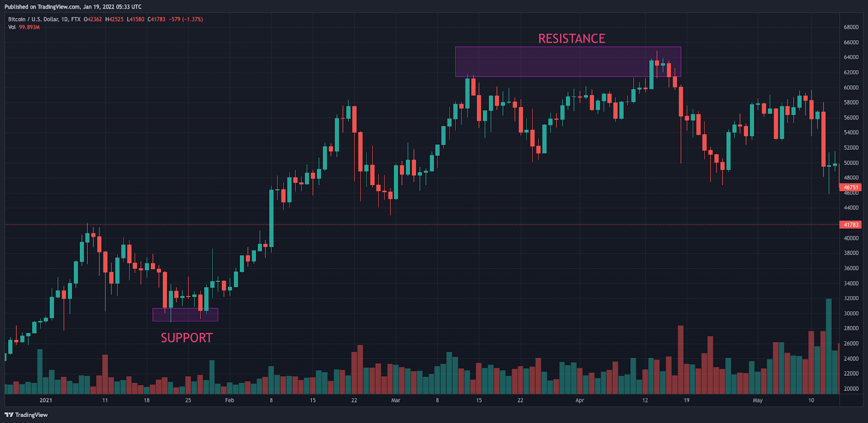The width and height of the screenshot is (868, 423).
Task: Click the purple support zone rectangle
Action: tap(185, 314)
